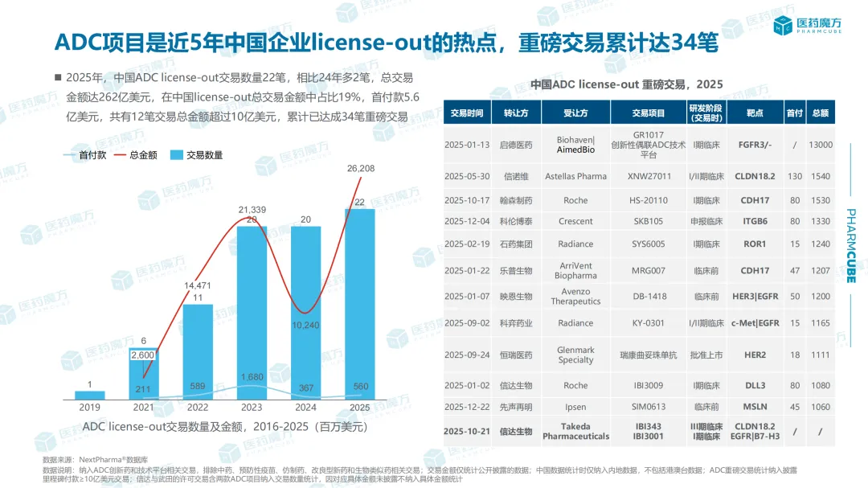
Task: Click the 启德医药 licensor cell
Action: click(516, 145)
